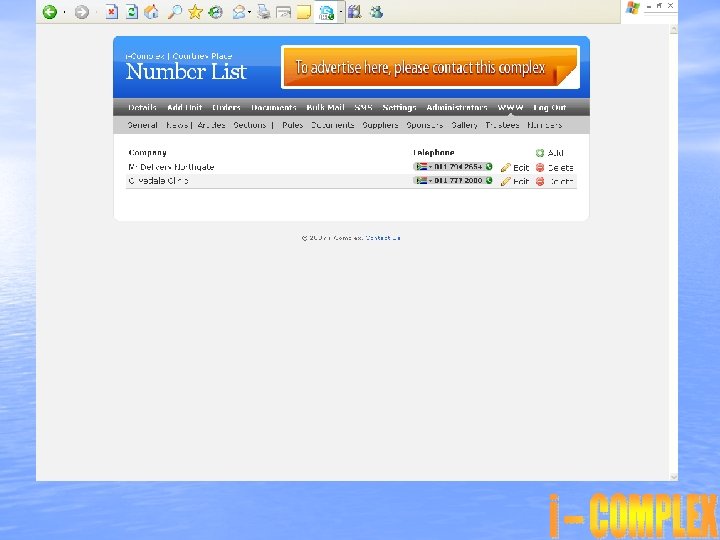720x540 pixels.
Task: Open the Forward button history dropdown arrow
Action: [x=96, y=12]
